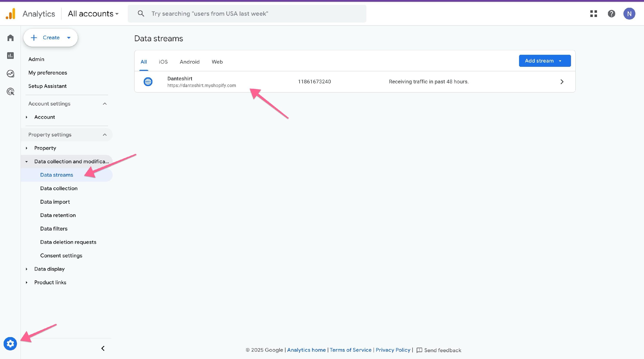Screen dimensions: 644x359
Task: Click the search input field
Action: coord(247,14)
